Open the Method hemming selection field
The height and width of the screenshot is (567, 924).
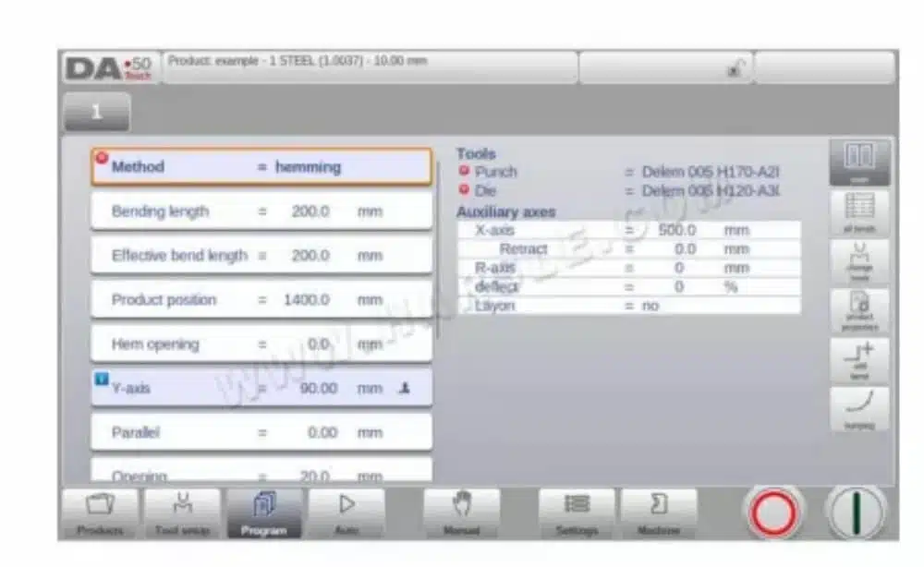pyautogui.click(x=261, y=166)
